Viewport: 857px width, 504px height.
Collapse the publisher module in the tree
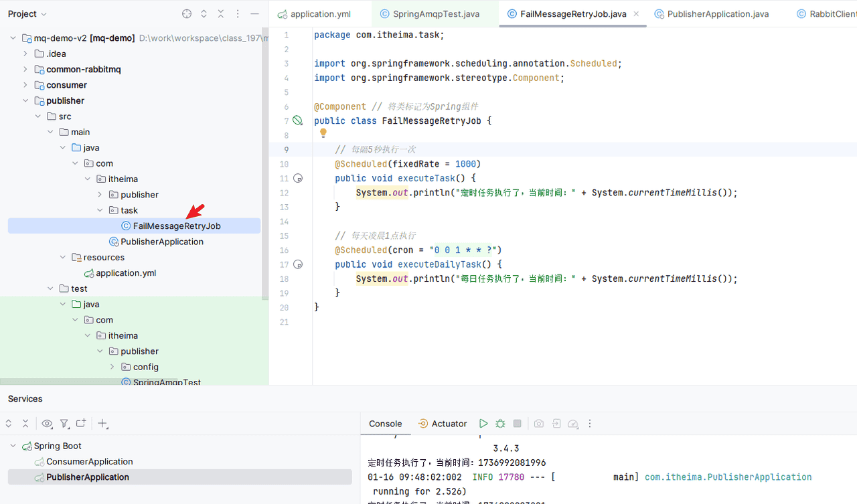point(25,101)
